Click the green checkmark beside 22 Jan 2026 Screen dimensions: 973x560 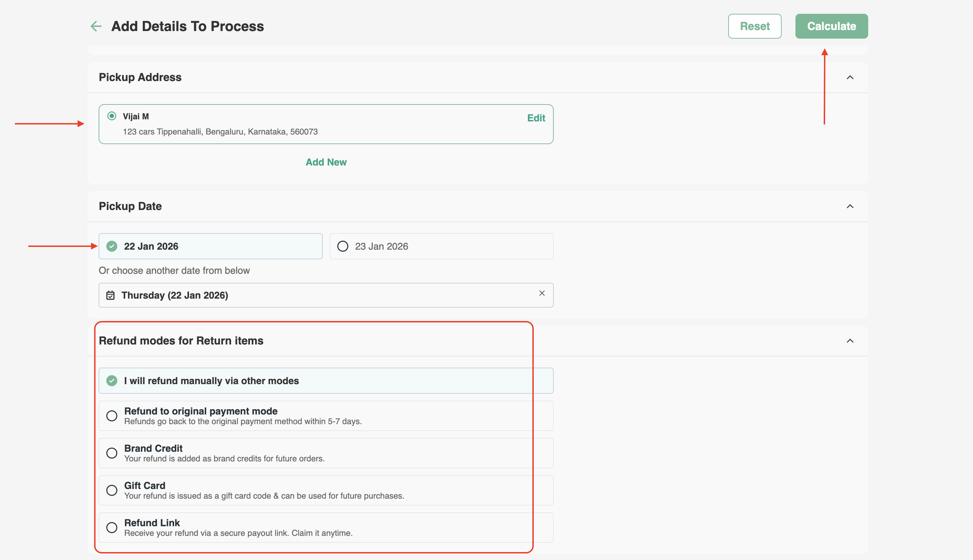112,246
